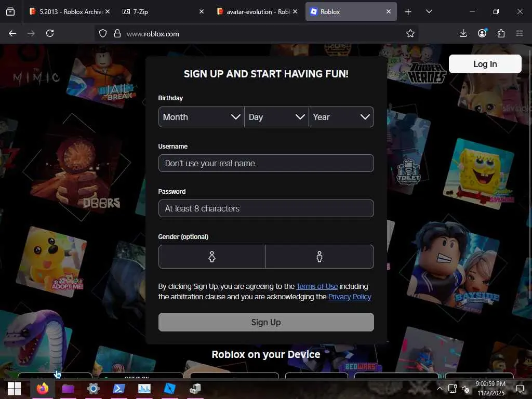View site security lock info
This screenshot has width=532, height=399.
(117, 33)
